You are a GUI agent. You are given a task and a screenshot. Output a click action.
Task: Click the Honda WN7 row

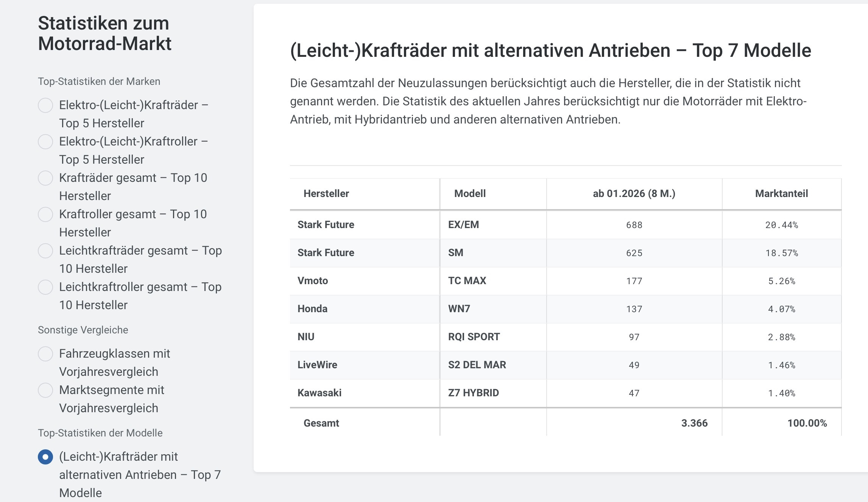point(566,309)
